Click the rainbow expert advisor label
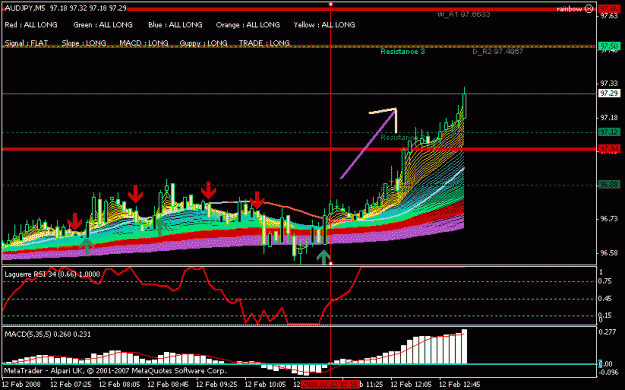This screenshot has height=390, width=625. (569, 9)
